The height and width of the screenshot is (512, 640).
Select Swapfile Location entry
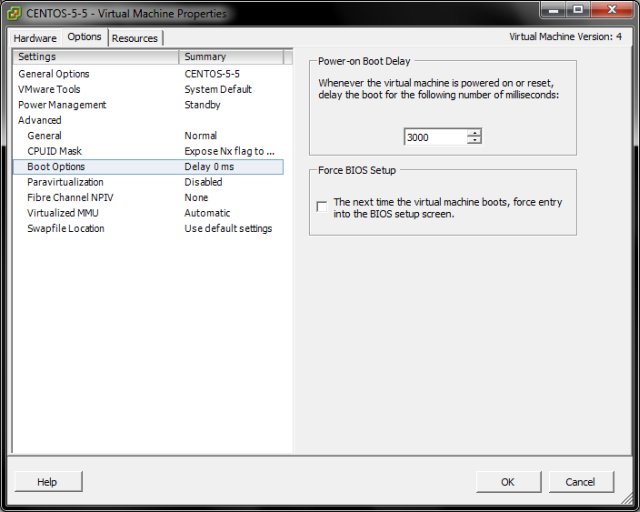[65, 229]
